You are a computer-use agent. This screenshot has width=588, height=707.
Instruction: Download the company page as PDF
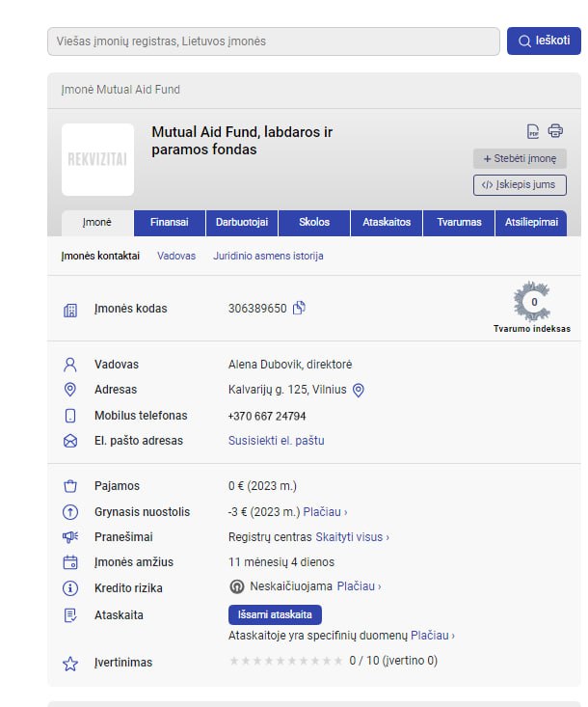(533, 131)
